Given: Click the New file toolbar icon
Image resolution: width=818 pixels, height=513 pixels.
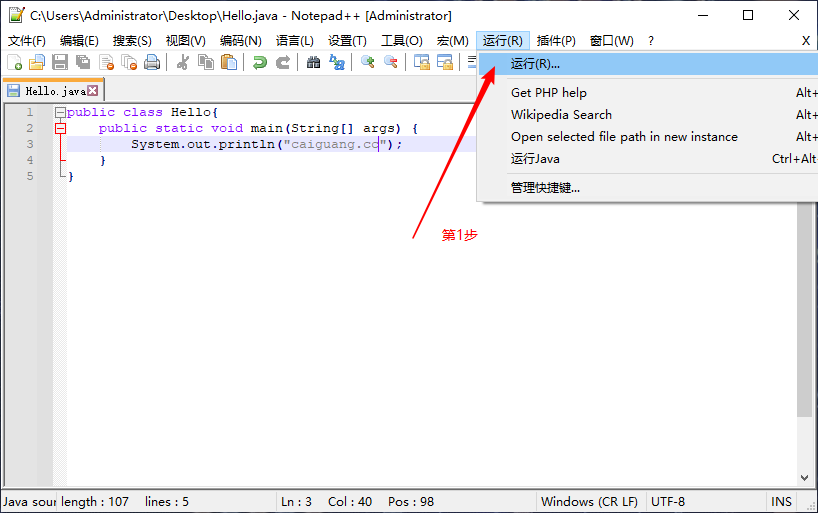Looking at the screenshot, I should pyautogui.click(x=15, y=62).
